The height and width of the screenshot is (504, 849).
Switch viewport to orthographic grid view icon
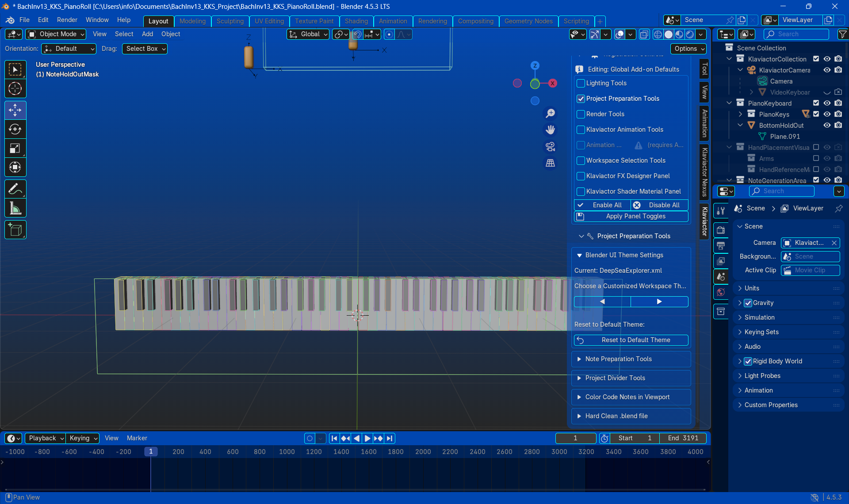pos(550,163)
